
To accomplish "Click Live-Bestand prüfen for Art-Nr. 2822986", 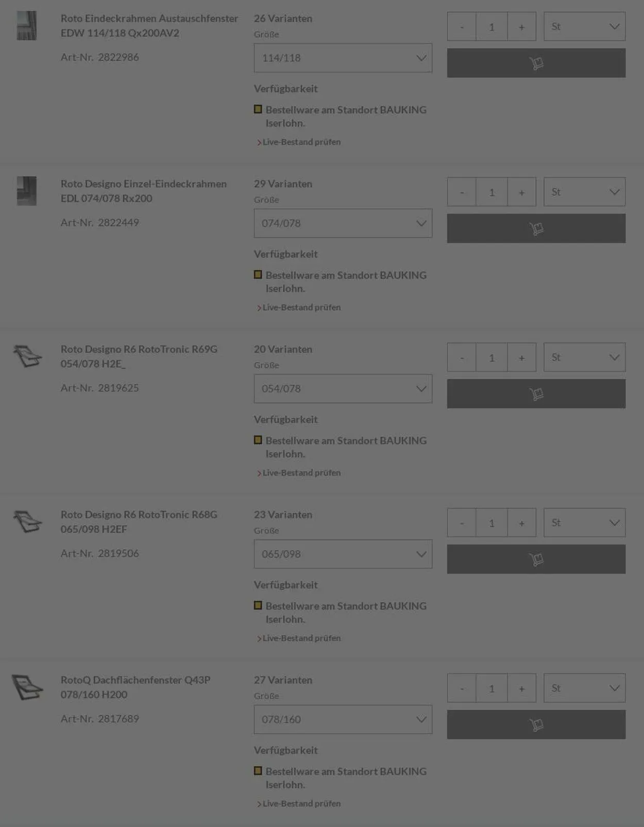I will point(301,142).
